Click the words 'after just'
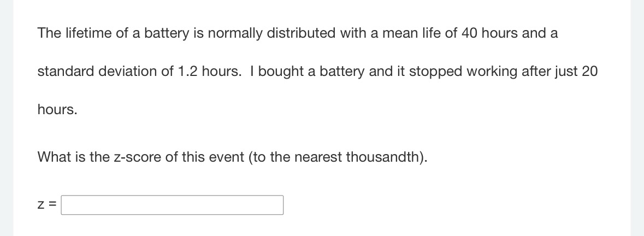 point(550,72)
